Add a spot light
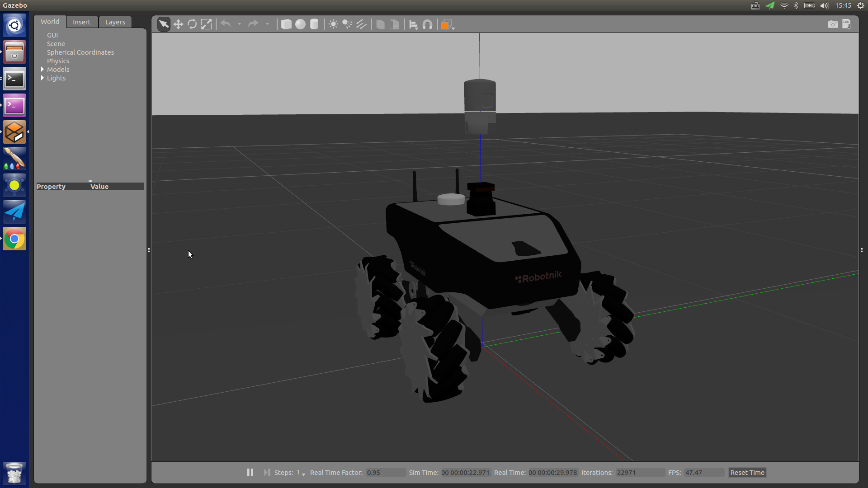 (347, 24)
